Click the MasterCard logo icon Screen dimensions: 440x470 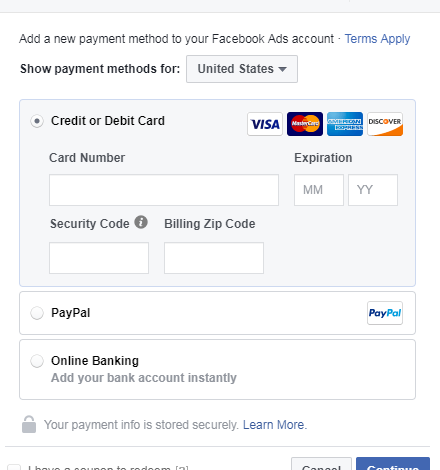coord(305,124)
